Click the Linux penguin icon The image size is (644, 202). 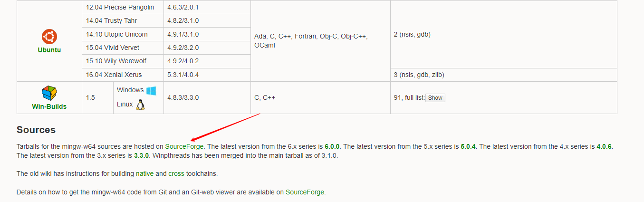coord(140,105)
